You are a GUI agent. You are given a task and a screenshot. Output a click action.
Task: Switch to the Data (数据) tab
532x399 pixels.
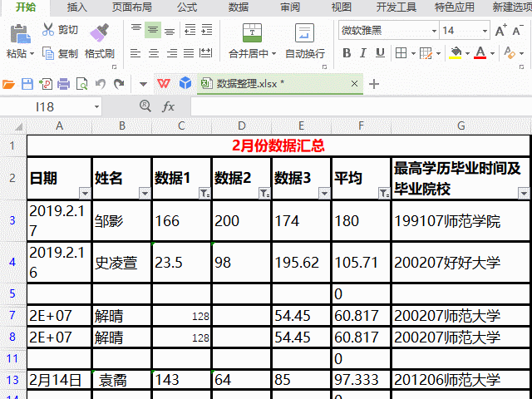click(x=239, y=7)
